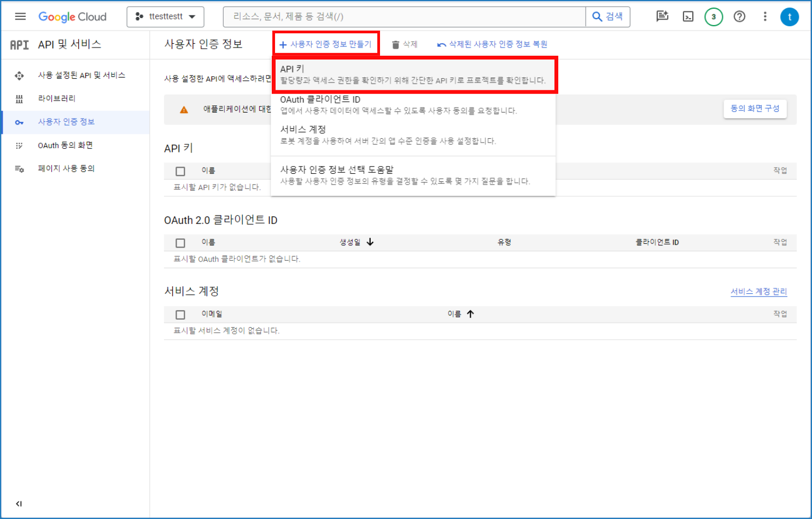The width and height of the screenshot is (812, 519).
Task: Check the OAuth 클라이언트 ID table checkbox
Action: [x=180, y=242]
